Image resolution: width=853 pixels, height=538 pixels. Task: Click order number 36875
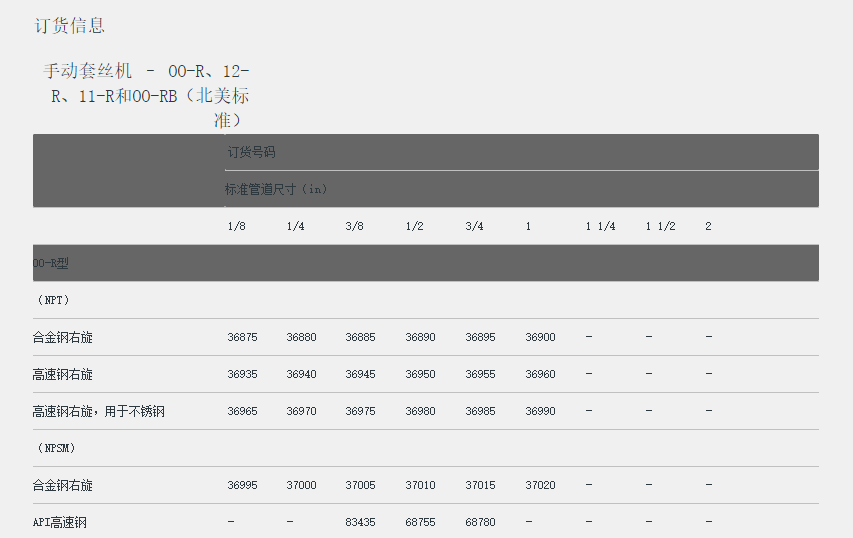242,338
